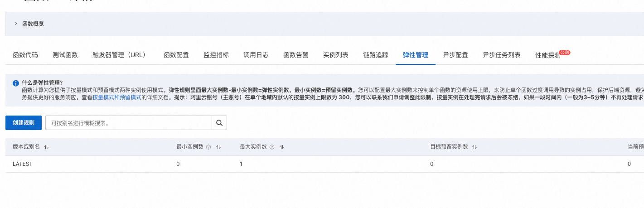The image size is (644, 208).
Task: Open the 性能探测 tab
Action: (x=548, y=56)
